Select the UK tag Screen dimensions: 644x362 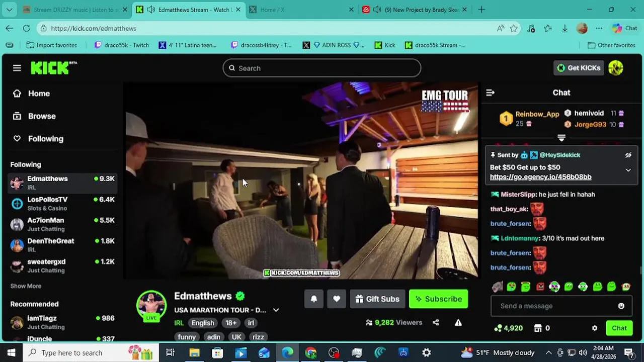pos(236,337)
